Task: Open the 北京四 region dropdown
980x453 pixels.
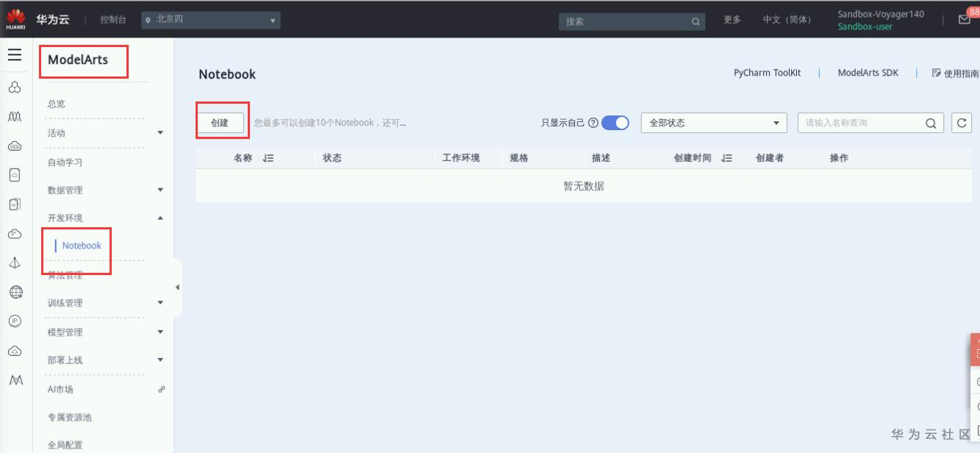Action: [x=211, y=20]
